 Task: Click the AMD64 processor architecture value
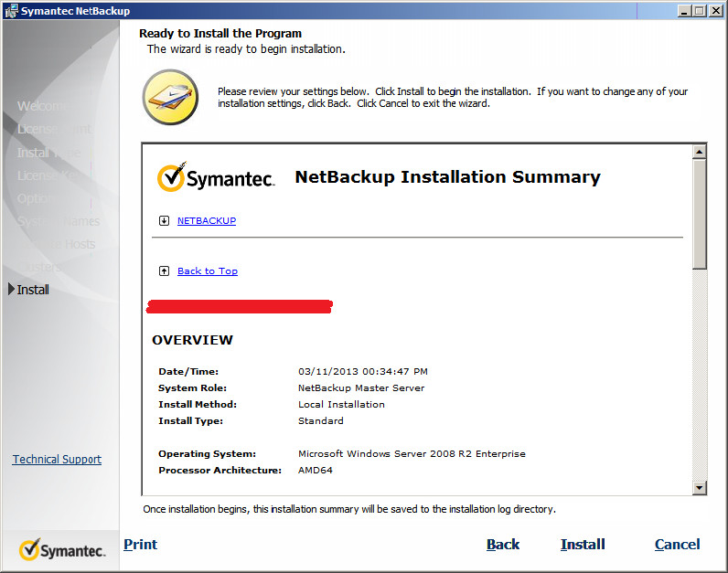click(x=316, y=470)
